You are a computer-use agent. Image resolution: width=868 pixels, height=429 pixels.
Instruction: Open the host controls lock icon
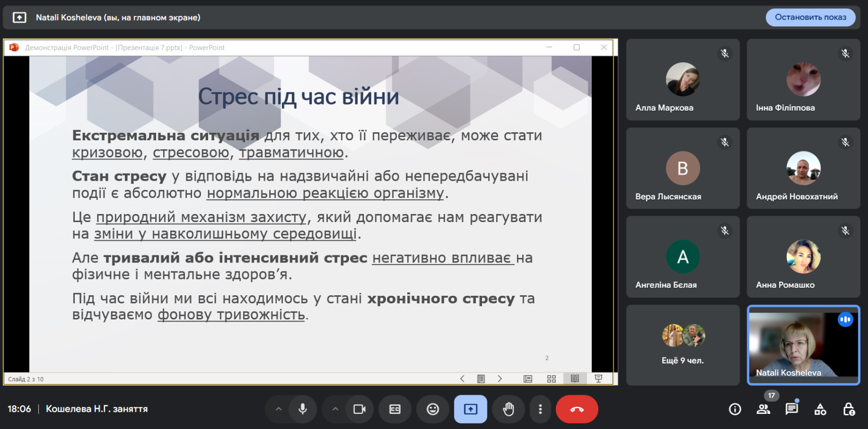[849, 409]
